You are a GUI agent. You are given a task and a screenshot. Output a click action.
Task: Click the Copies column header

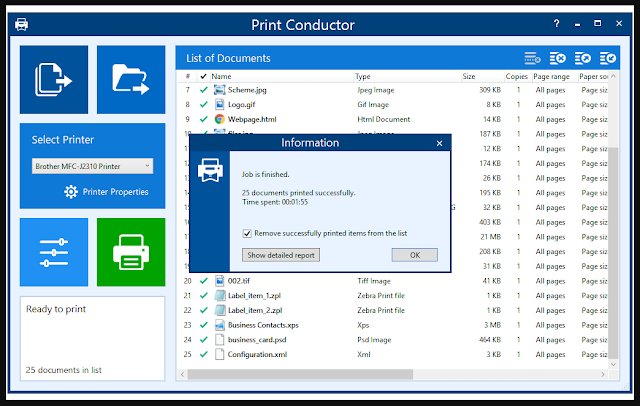pos(517,76)
